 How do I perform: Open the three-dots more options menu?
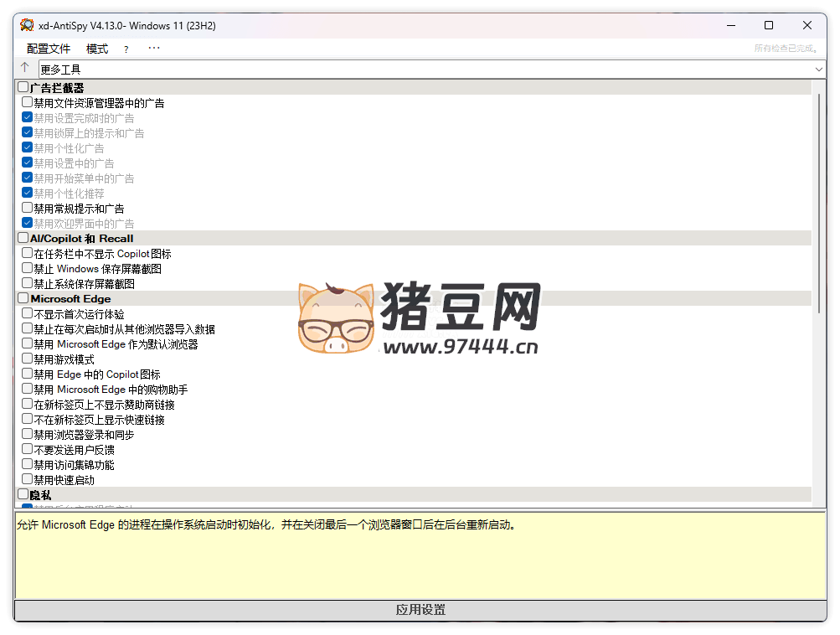coord(153,49)
